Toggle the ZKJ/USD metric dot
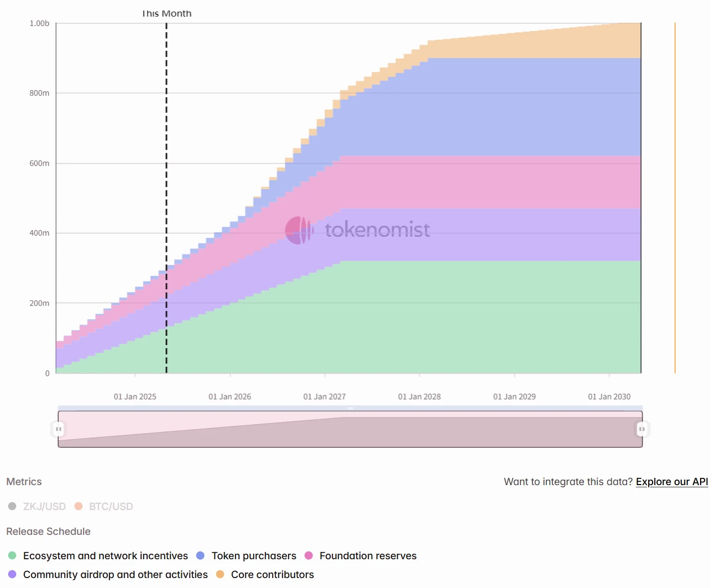Image resolution: width=710 pixels, height=588 pixels. point(12,506)
